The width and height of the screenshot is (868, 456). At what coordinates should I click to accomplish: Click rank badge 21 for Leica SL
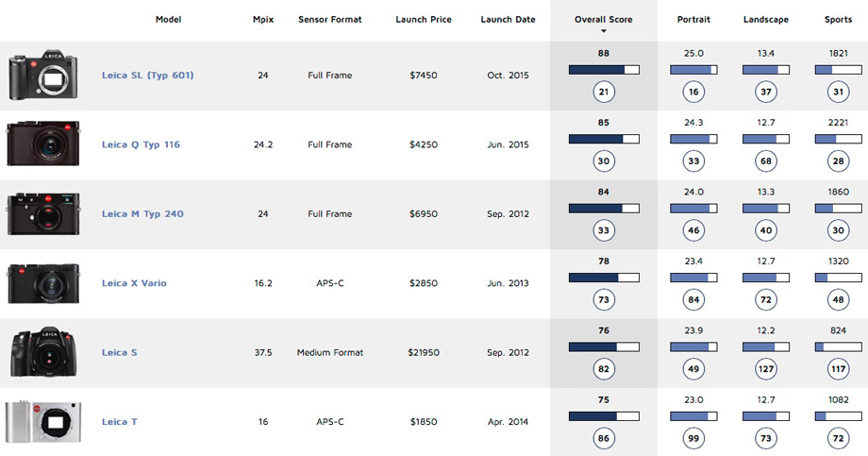[x=604, y=92]
